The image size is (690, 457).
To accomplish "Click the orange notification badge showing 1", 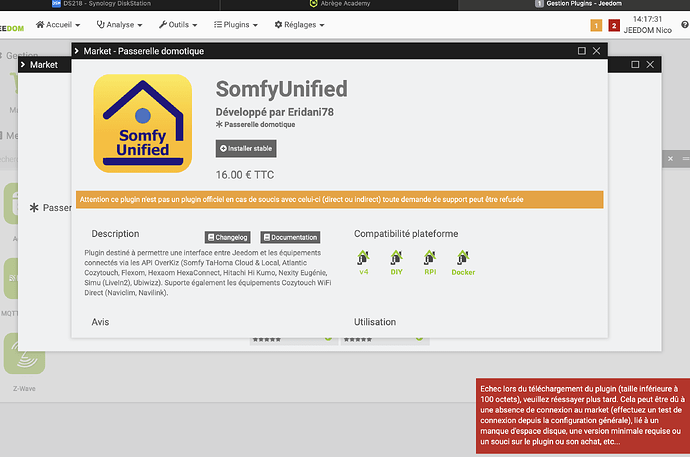I will coord(596,26).
